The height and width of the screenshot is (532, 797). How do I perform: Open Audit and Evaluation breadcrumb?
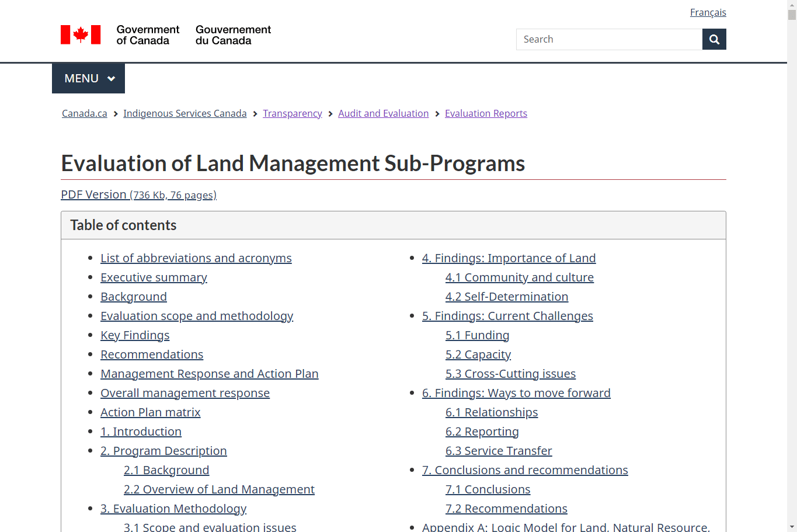(383, 113)
